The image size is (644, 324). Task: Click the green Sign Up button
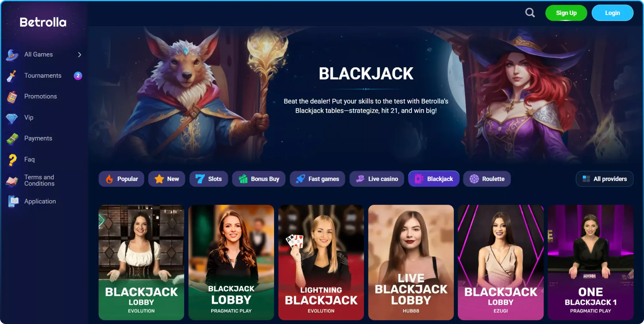pos(566,13)
